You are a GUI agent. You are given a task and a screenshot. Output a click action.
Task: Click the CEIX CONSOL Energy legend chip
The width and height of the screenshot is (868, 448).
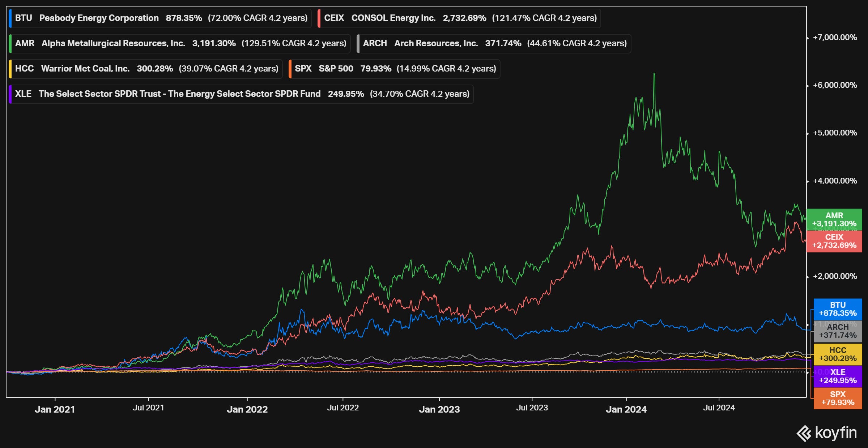(459, 18)
